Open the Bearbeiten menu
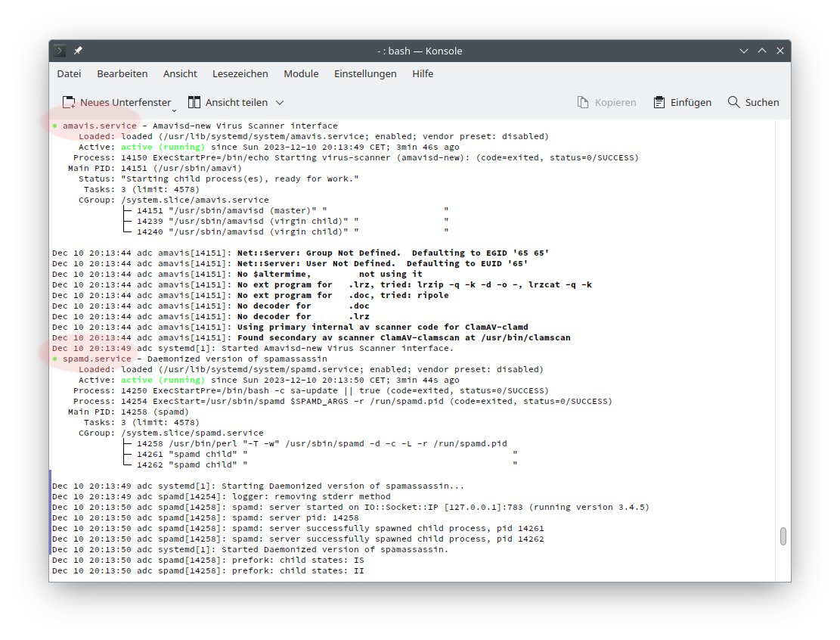Screen dimensions: 840x640 (122, 73)
